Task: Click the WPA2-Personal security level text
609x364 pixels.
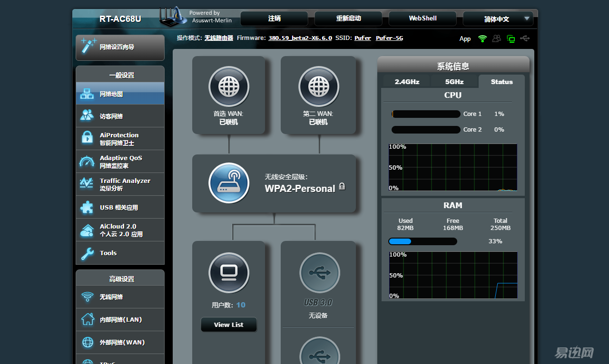Action: tap(300, 189)
